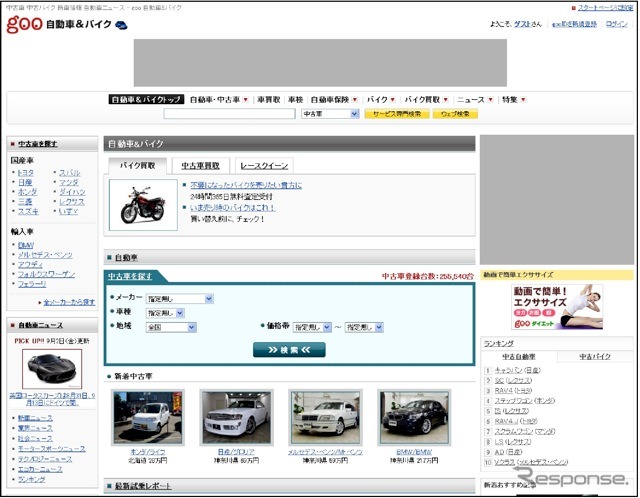This screenshot has width=640, height=498.
Task: Click the red motorcycle thumbnail
Action: click(143, 205)
